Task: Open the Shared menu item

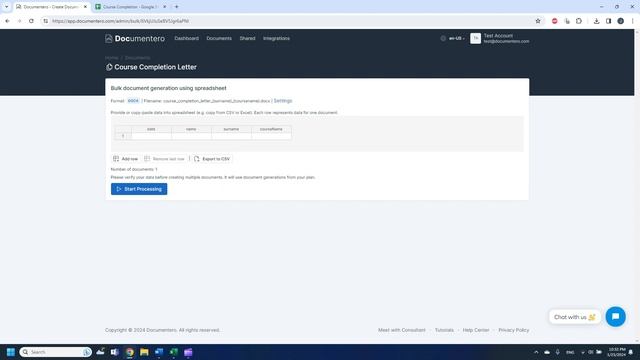Action: click(x=247, y=38)
